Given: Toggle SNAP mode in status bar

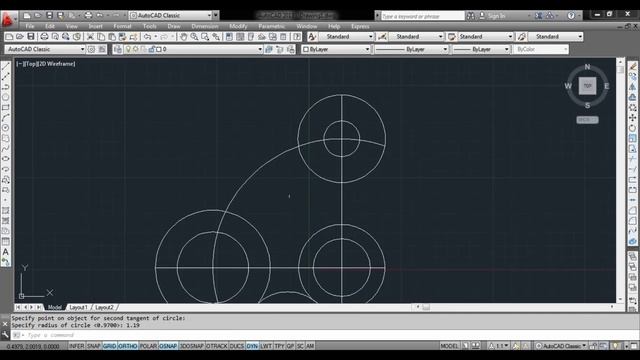Looking at the screenshot, I should (x=93, y=346).
